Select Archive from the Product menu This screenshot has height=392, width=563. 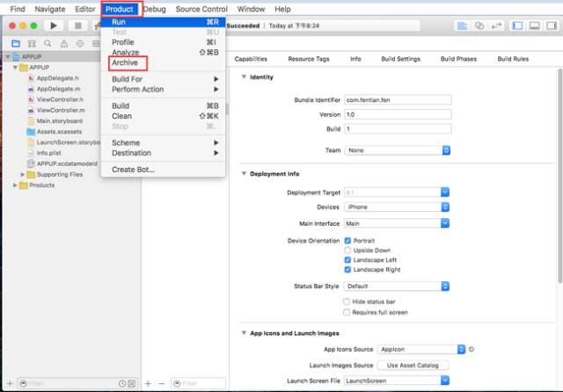[x=125, y=62]
